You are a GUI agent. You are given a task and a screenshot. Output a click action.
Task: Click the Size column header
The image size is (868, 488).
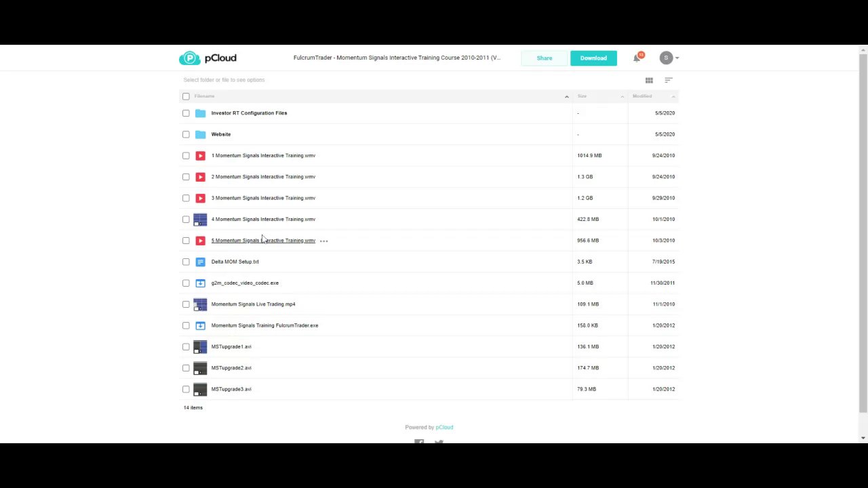582,96
